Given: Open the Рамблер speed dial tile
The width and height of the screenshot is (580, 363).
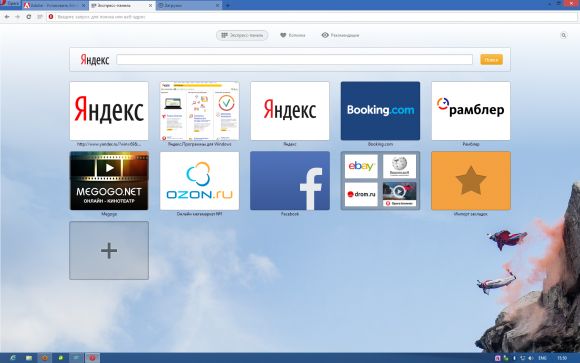Looking at the screenshot, I should click(471, 111).
